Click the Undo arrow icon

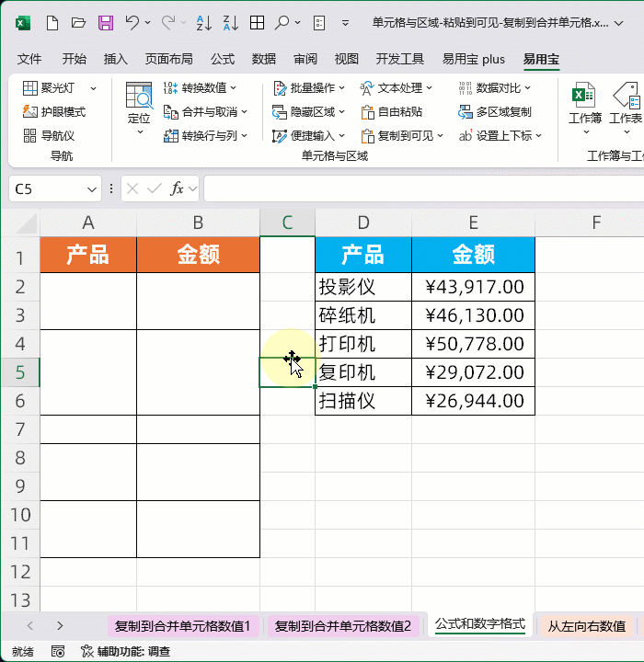tap(132, 23)
